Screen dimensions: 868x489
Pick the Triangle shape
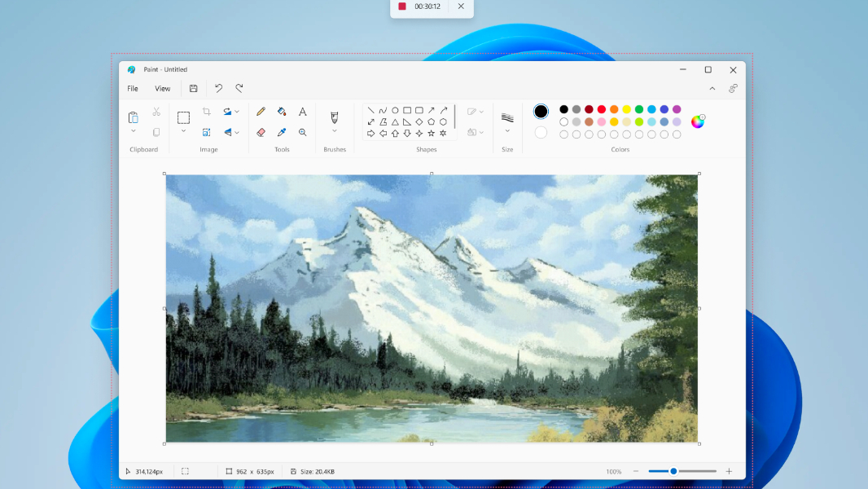pyautogui.click(x=395, y=121)
